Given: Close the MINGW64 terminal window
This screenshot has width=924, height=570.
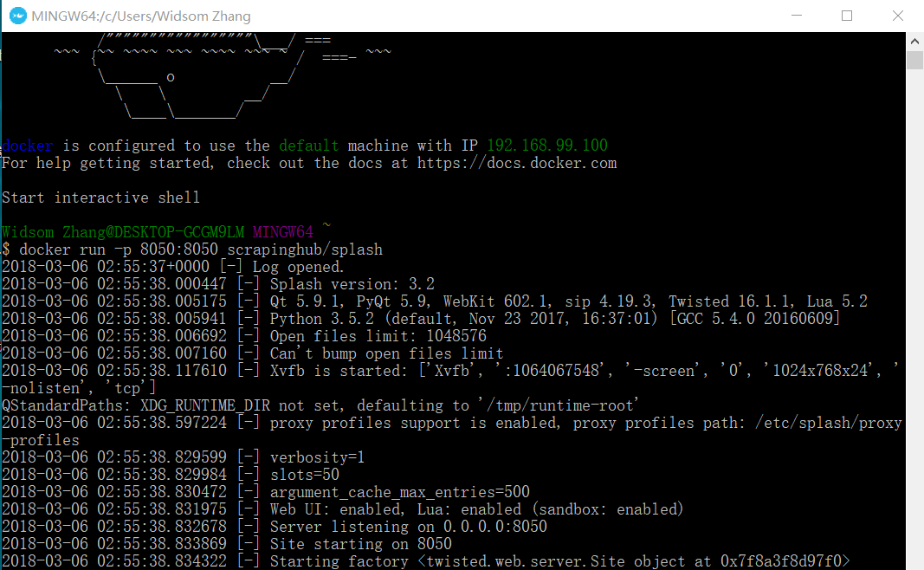Looking at the screenshot, I should tap(897, 16).
